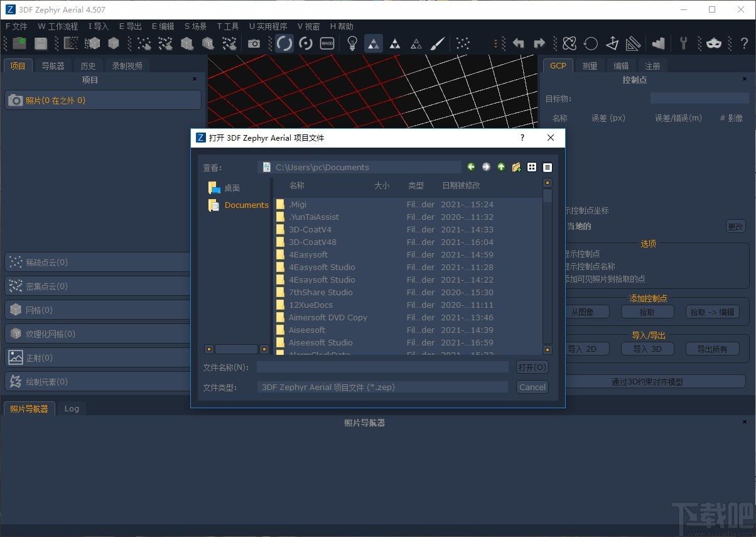Select the orbit navigation tool

[285, 43]
